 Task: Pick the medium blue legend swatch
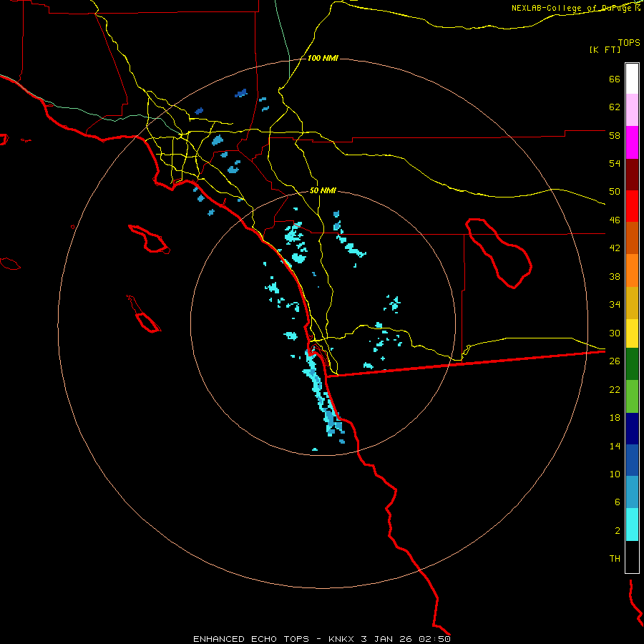pyautogui.click(x=632, y=460)
